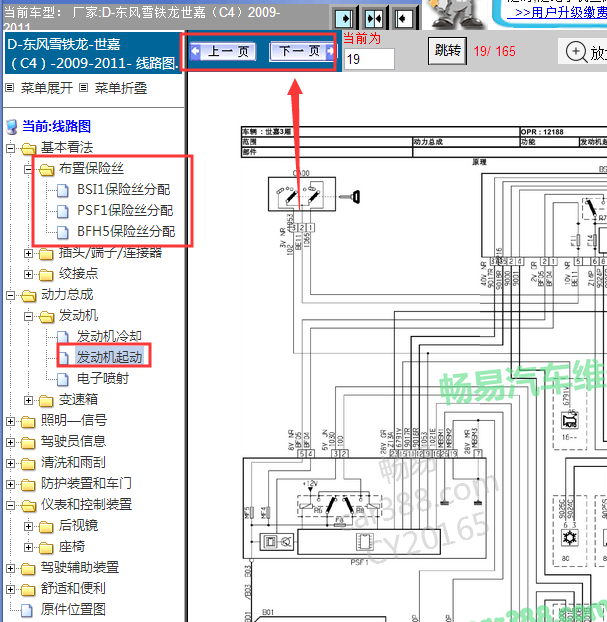Click the left-arrow panel layout icon
This screenshot has height=622, width=607.
(x=403, y=18)
